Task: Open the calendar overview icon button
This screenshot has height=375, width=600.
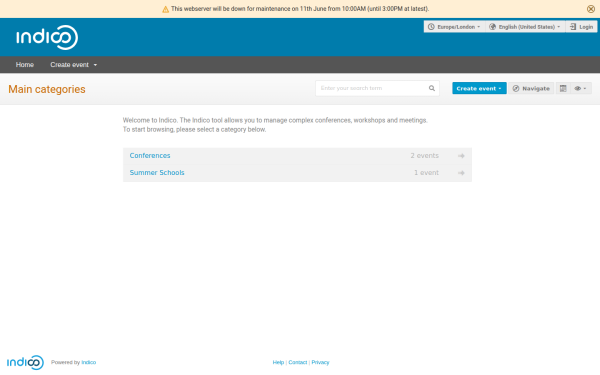Action: click(563, 88)
